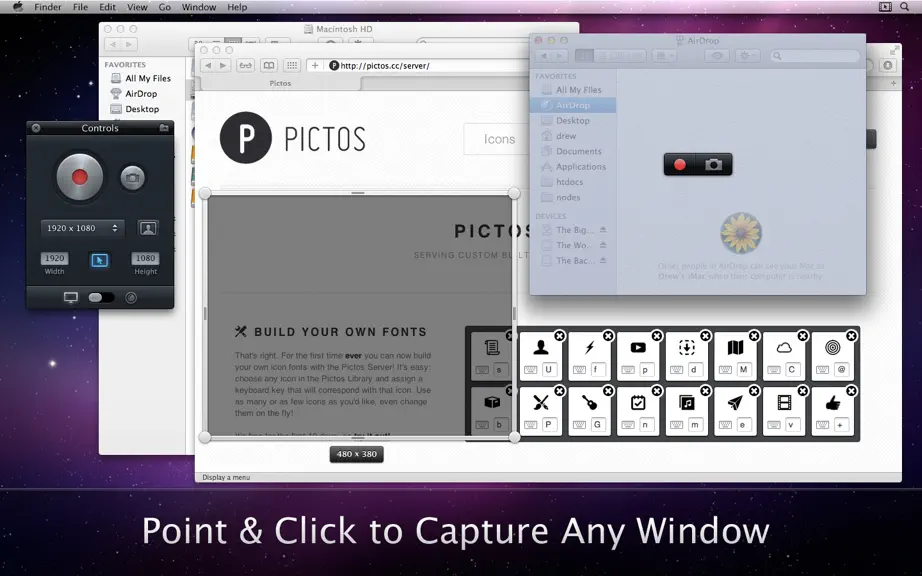The height and width of the screenshot is (576, 922).
Task: Click the Icons tab on Pictos page
Action: point(499,139)
